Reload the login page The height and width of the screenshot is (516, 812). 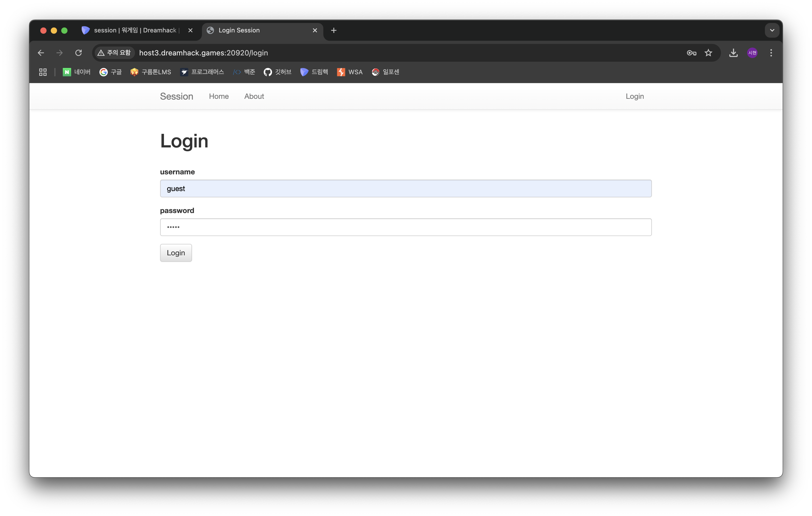78,53
